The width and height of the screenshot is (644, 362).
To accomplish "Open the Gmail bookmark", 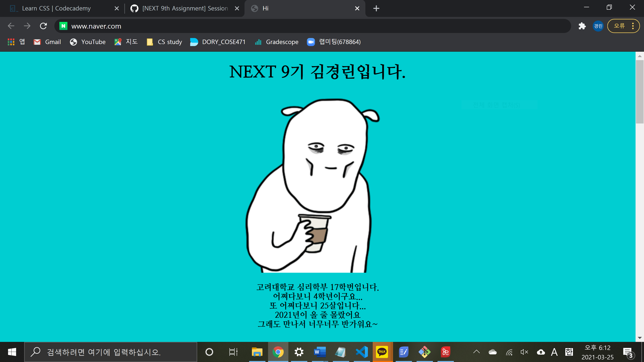I will (x=47, y=42).
